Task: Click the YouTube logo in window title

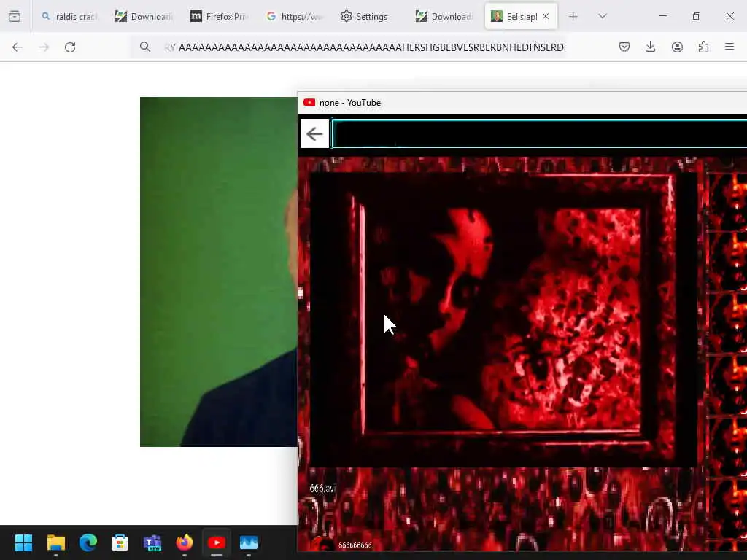Action: pos(309,103)
